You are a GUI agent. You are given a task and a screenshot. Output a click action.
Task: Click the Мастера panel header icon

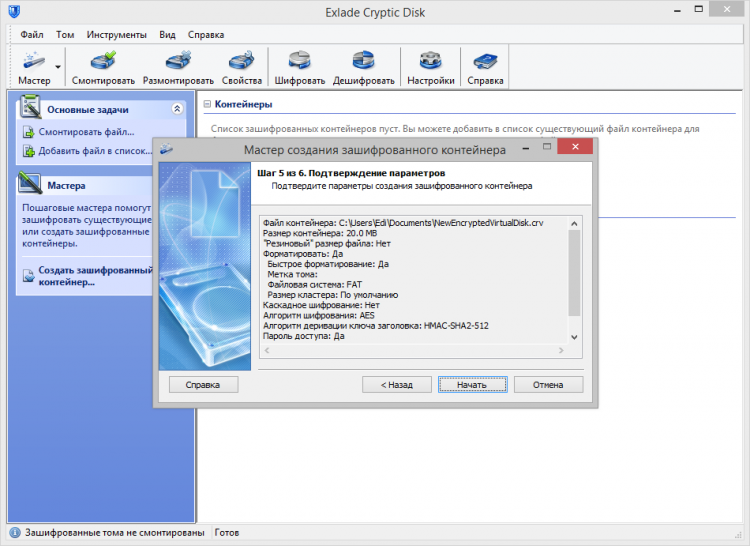(30, 183)
